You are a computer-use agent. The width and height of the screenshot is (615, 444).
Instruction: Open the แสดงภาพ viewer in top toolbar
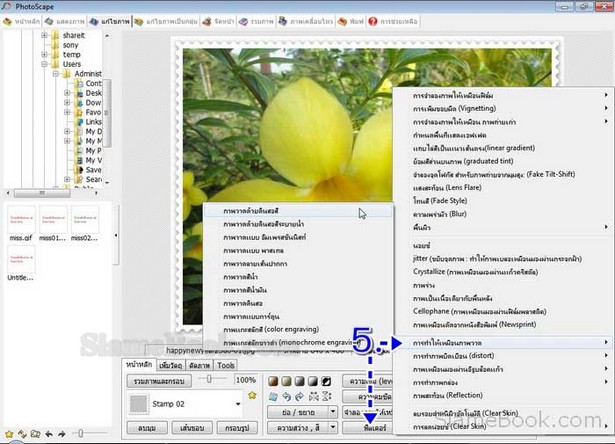coord(65,22)
